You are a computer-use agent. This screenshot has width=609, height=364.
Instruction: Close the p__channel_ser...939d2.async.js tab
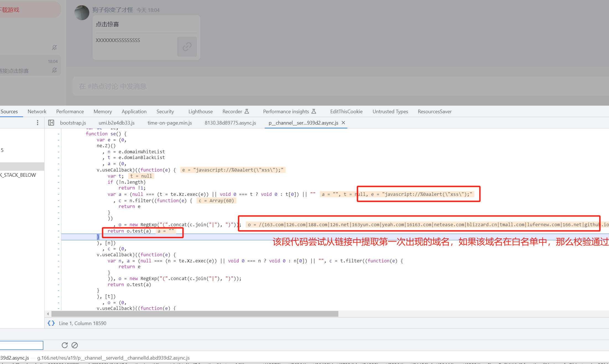343,123
